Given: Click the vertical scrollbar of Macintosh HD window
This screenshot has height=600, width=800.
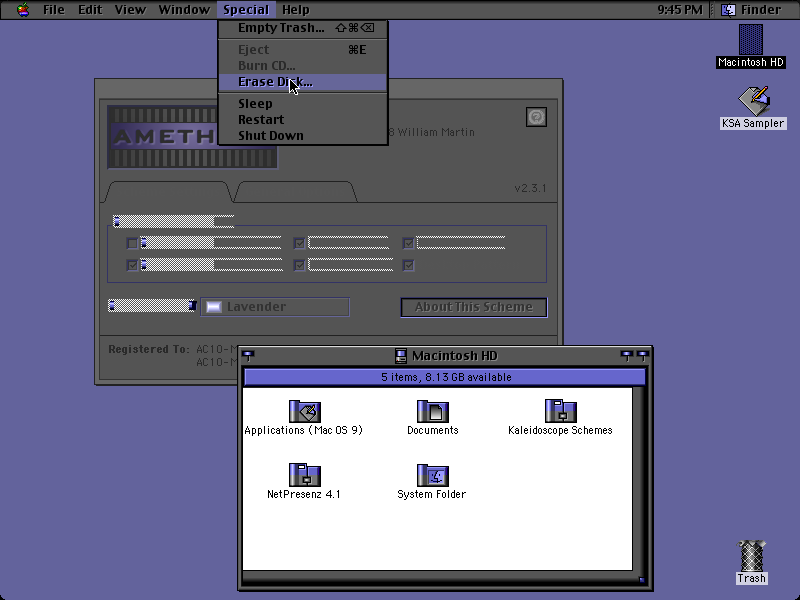Looking at the screenshot, I should pos(640,479).
